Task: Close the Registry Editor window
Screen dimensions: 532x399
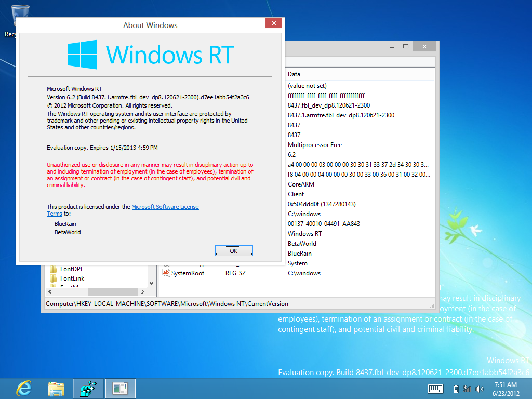Action: click(424, 47)
